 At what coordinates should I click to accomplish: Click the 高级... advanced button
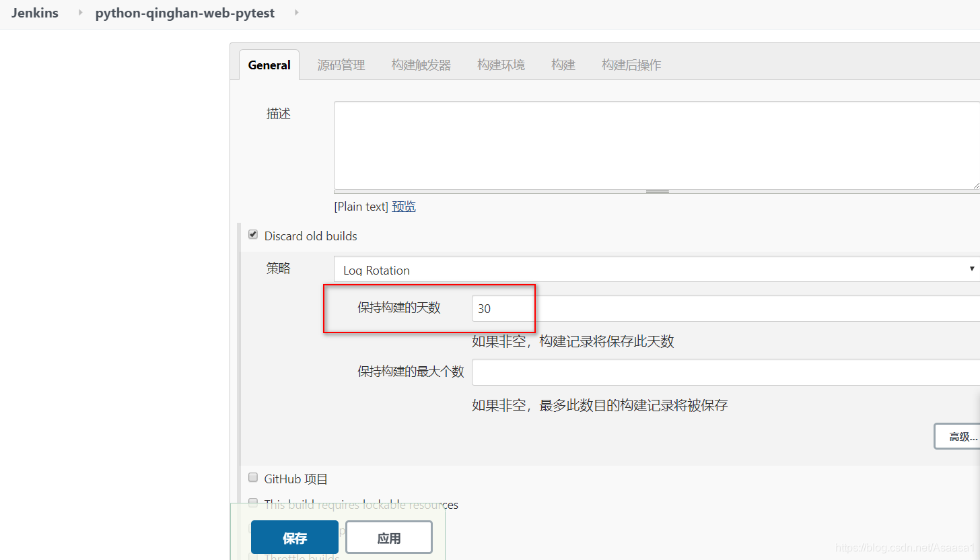[x=957, y=436]
